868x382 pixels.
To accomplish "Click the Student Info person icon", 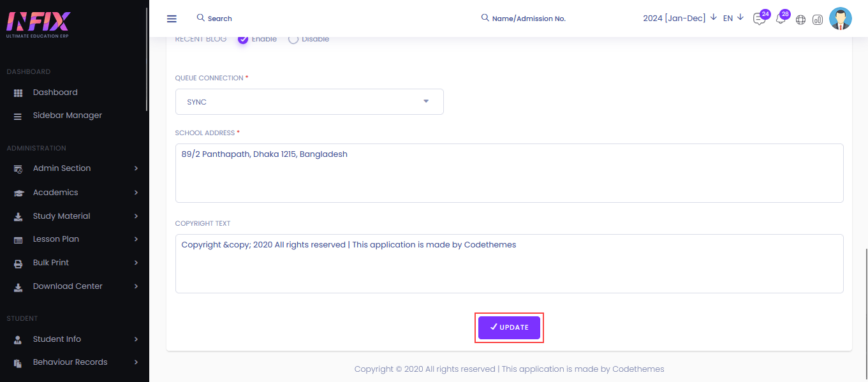I will (18, 340).
